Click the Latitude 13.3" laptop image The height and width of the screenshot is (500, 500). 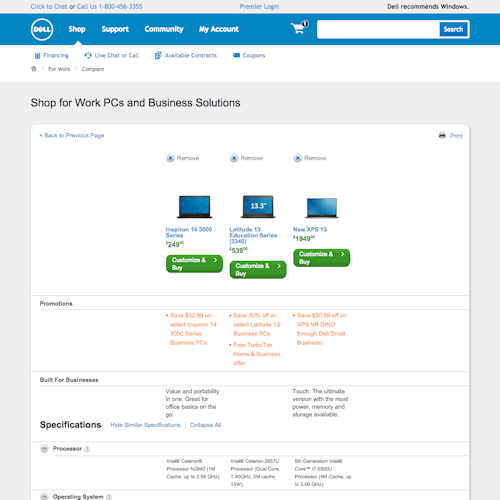[x=258, y=207]
